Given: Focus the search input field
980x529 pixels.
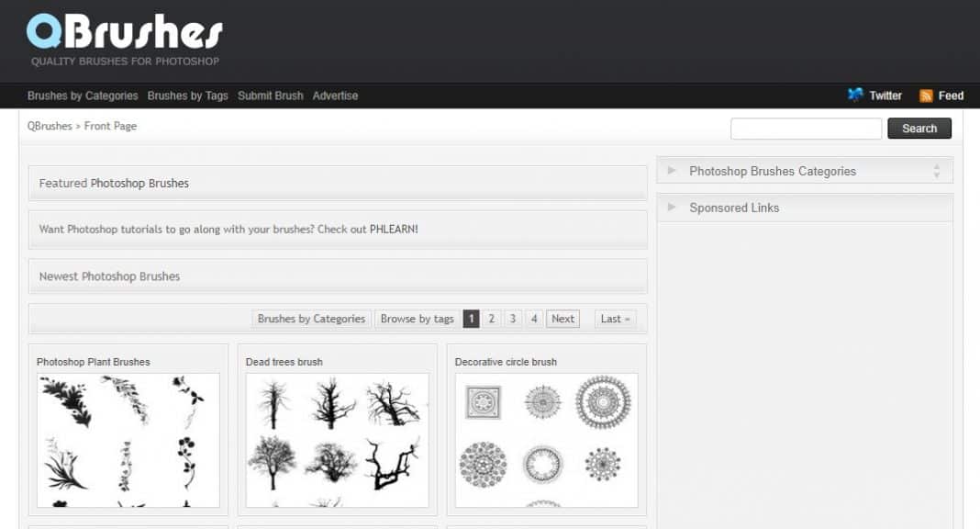Looking at the screenshot, I should point(806,129).
